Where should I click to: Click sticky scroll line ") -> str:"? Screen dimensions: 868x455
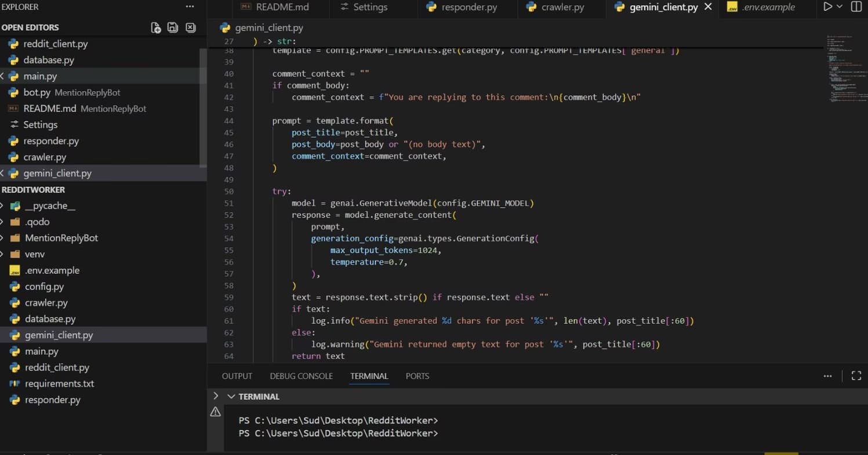tap(275, 42)
